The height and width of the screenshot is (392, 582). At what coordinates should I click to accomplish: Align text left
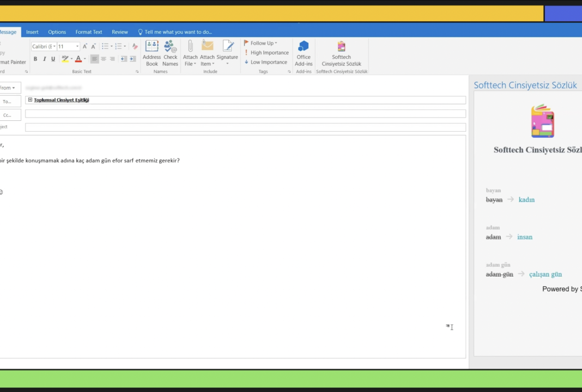[x=94, y=59]
